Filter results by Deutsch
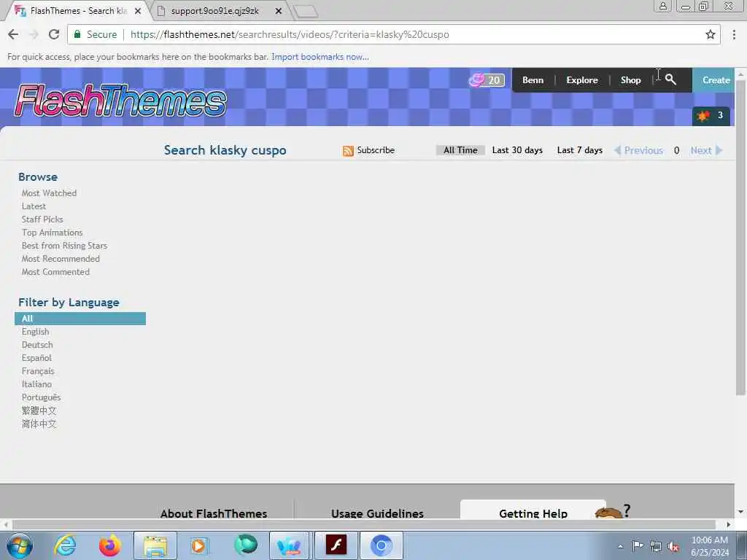Screen dimensions: 747x560 pos(37,345)
